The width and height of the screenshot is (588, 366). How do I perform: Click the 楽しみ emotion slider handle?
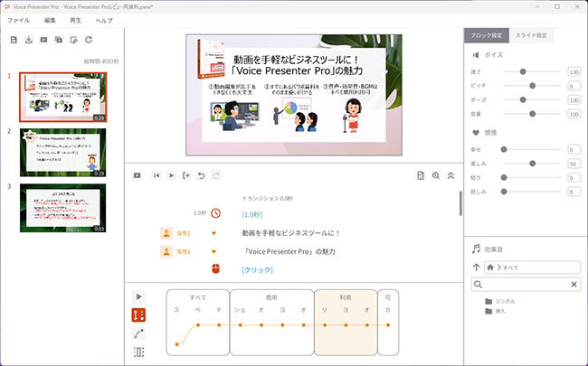click(530, 164)
